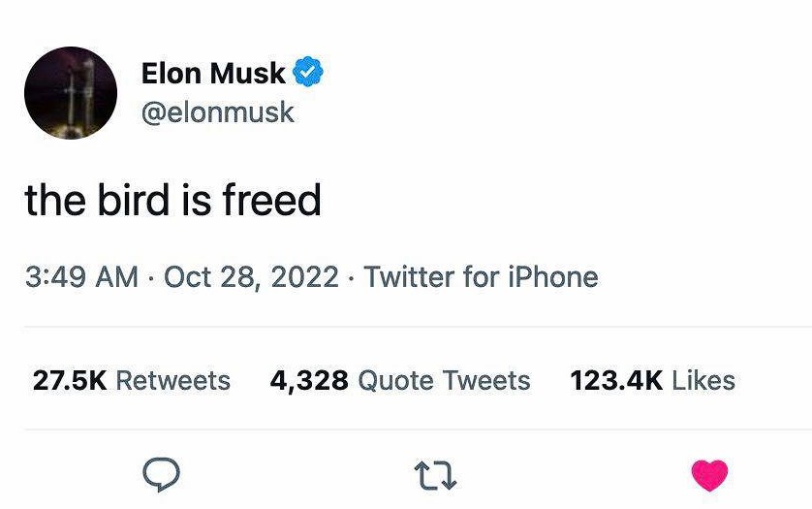The width and height of the screenshot is (812, 509).
Task: Click the 123.4K like count number
Action: click(616, 380)
